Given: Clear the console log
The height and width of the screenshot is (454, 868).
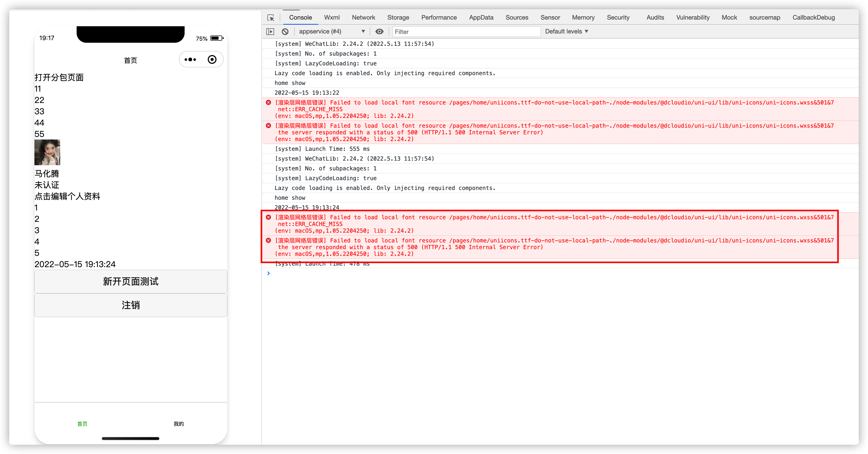Looking at the screenshot, I should pyautogui.click(x=285, y=31).
